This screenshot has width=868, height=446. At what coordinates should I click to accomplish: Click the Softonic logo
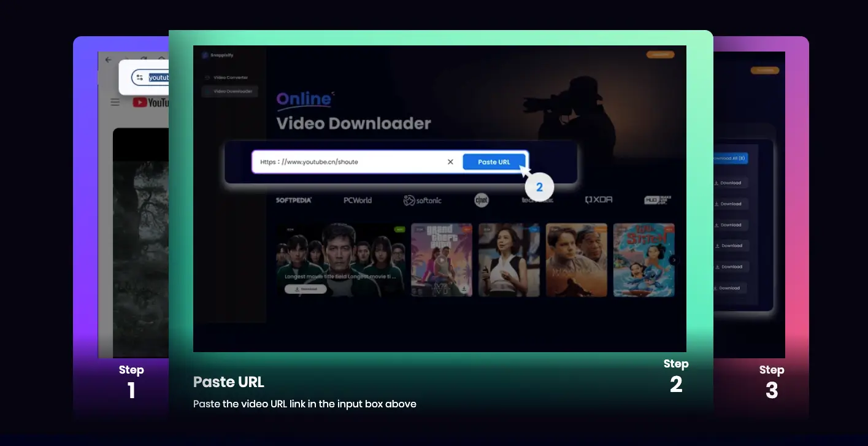click(423, 199)
